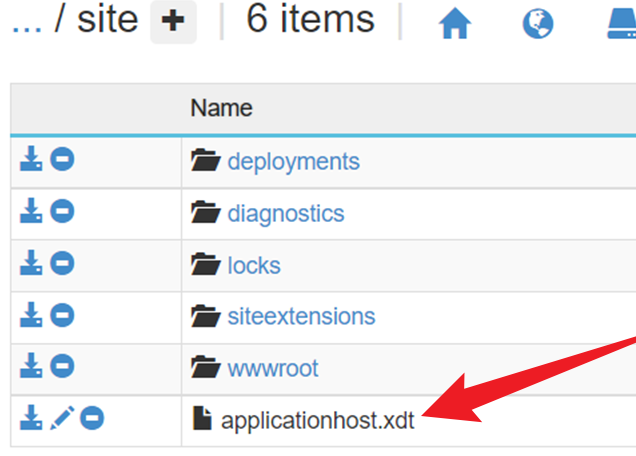Download the siteextensions folder
The height and width of the screenshot is (456, 636).
pos(32,316)
